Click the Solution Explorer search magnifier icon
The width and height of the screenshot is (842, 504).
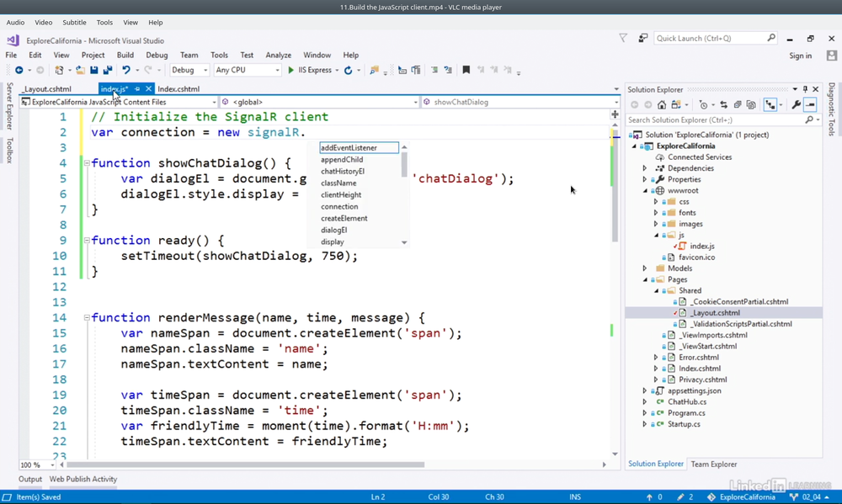coord(809,120)
